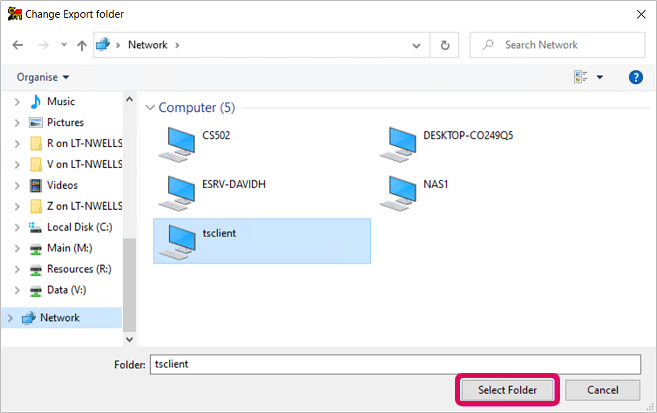Click the Search Network field
657x413 pixels.
pyautogui.click(x=557, y=45)
